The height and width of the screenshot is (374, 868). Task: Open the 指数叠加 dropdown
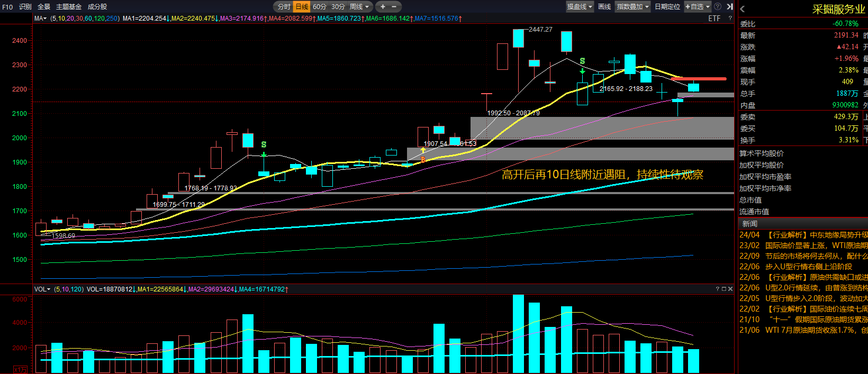click(x=632, y=7)
